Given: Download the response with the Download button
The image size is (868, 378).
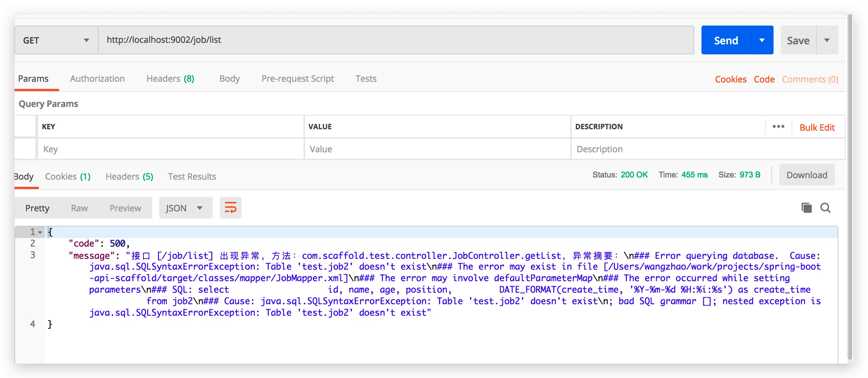Looking at the screenshot, I should pos(807,175).
